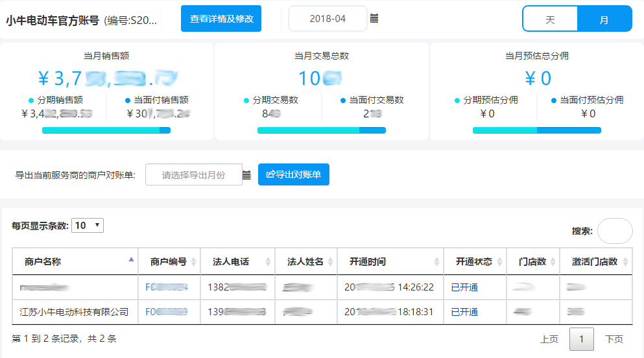Click the 小牛电动车官方账号 title

53,20
